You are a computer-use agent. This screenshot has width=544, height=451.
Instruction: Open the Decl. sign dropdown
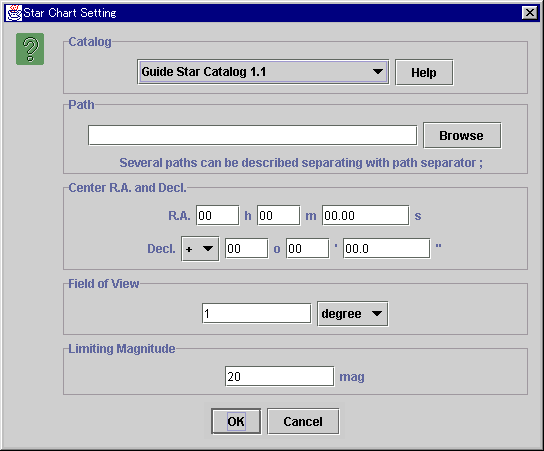click(200, 249)
